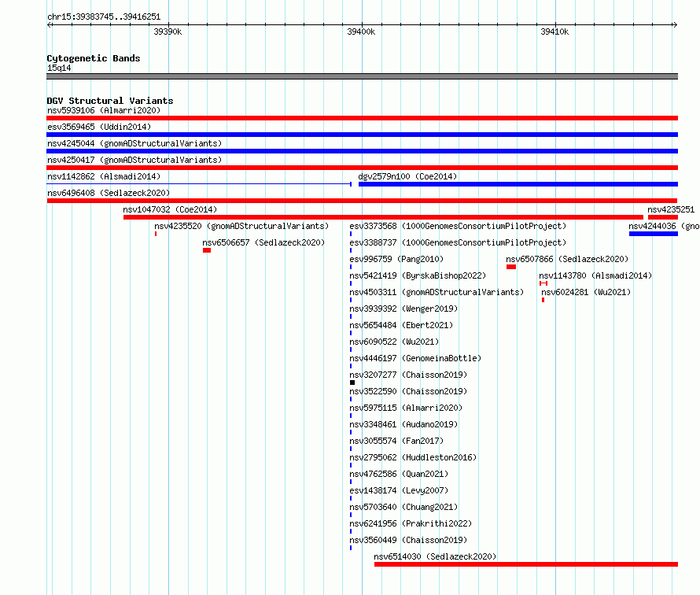This screenshot has width=700, height=595.
Task: Click the nsv3939392 (Wenger2019) label
Action: pyautogui.click(x=403, y=309)
